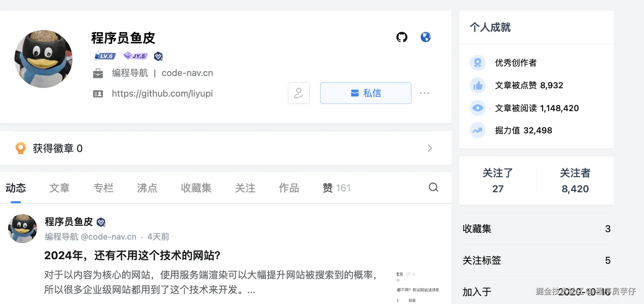Image resolution: width=644 pixels, height=304 pixels.
Task: Click the globe website icon
Action: (x=426, y=37)
